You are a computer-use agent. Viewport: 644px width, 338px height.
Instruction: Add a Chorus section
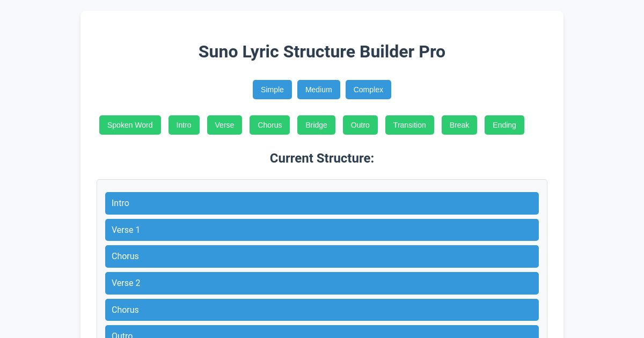269,125
